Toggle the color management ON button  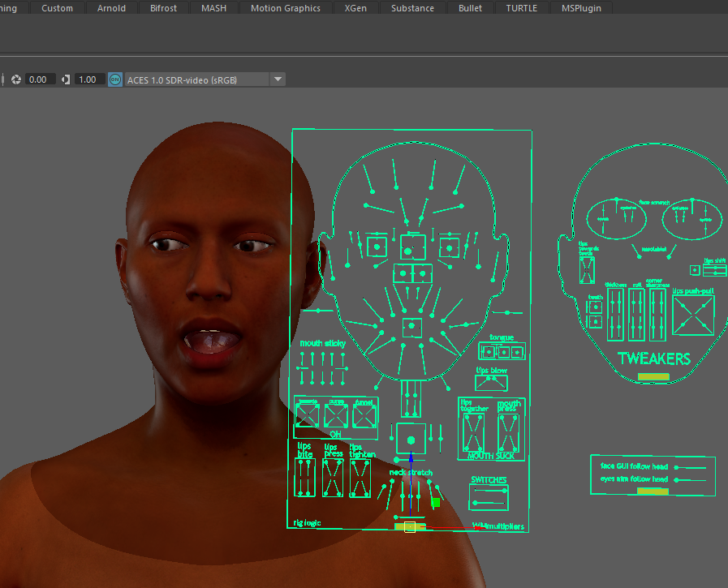(x=115, y=79)
